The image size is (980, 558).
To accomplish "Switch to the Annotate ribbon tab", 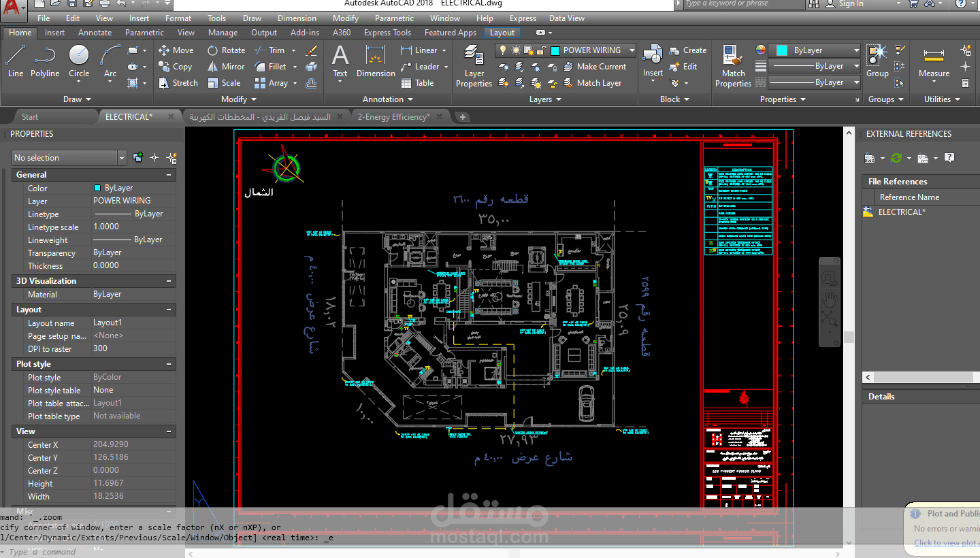I will (95, 32).
